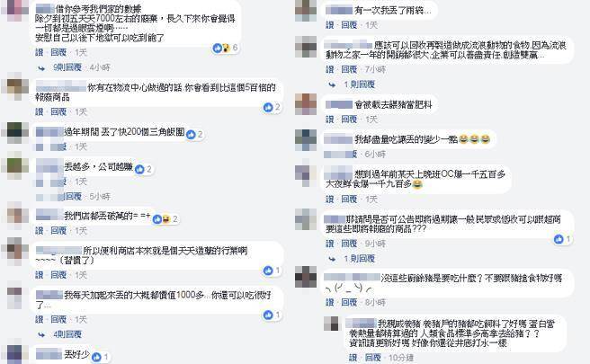Image resolution: width=590 pixels, height=364 pixels.
Task: Expand the 4則回覆 replies
Action: pyautogui.click(x=67, y=334)
